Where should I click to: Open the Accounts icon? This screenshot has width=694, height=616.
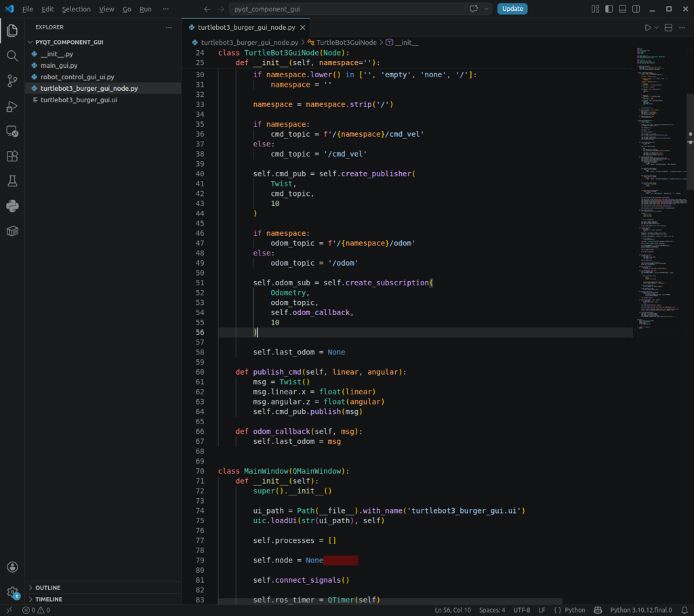[12, 567]
